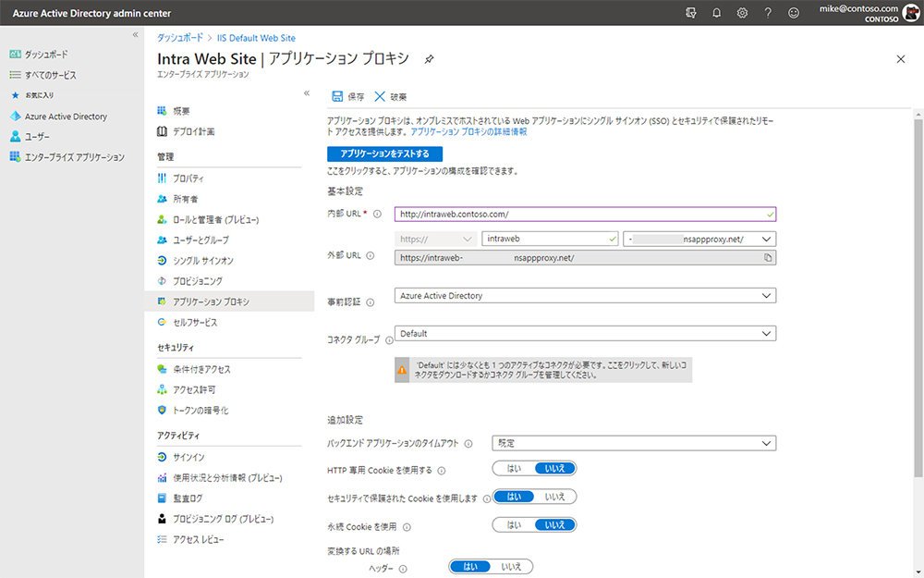This screenshot has height=578, width=924.
Task: Close the Intra Web Site blade
Action: coord(900,59)
